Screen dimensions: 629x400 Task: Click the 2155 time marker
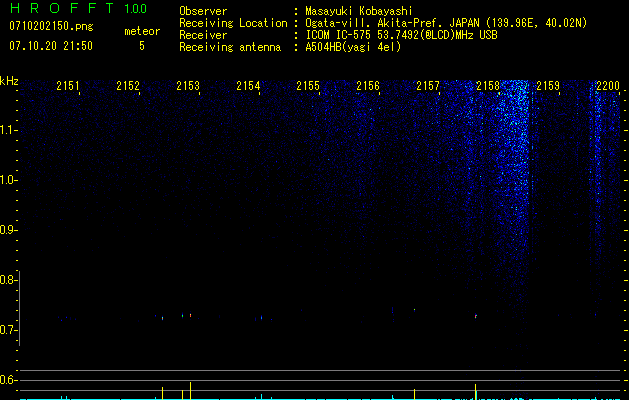tap(308, 86)
